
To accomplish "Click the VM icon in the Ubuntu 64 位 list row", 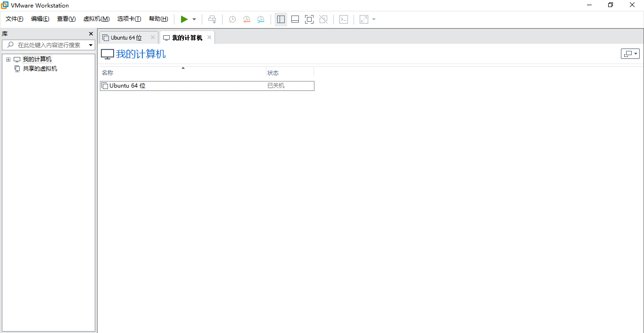I will point(105,86).
